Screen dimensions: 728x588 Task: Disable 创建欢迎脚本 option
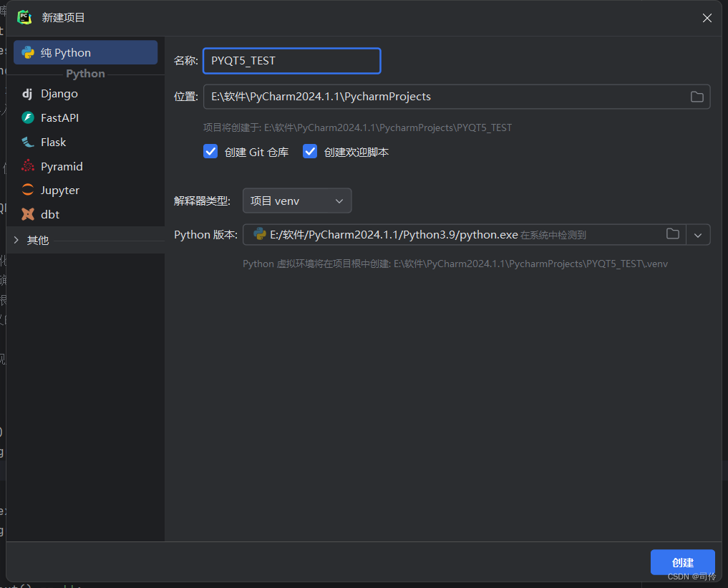pos(309,151)
